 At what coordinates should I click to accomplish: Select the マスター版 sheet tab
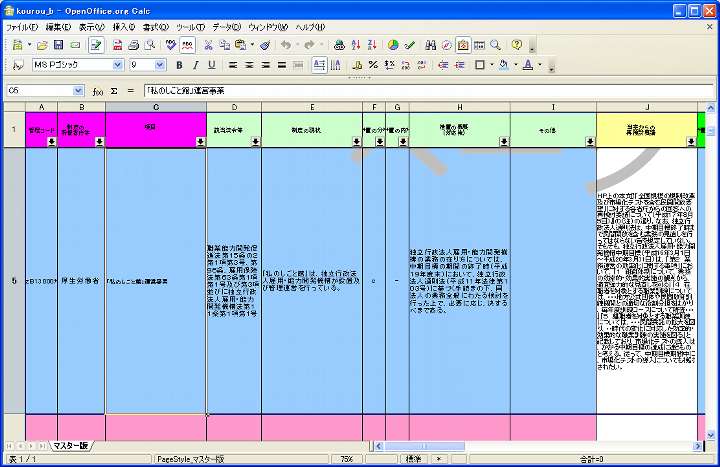(x=71, y=445)
